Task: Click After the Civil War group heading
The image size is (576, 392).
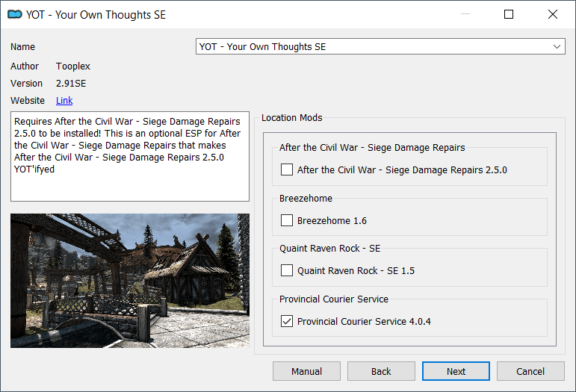Action: [x=372, y=148]
